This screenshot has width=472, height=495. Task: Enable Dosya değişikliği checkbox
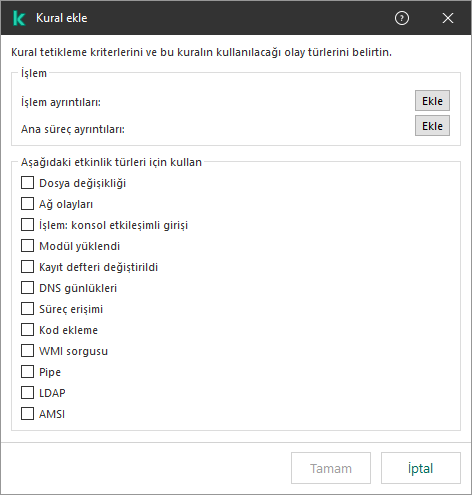[27, 183]
